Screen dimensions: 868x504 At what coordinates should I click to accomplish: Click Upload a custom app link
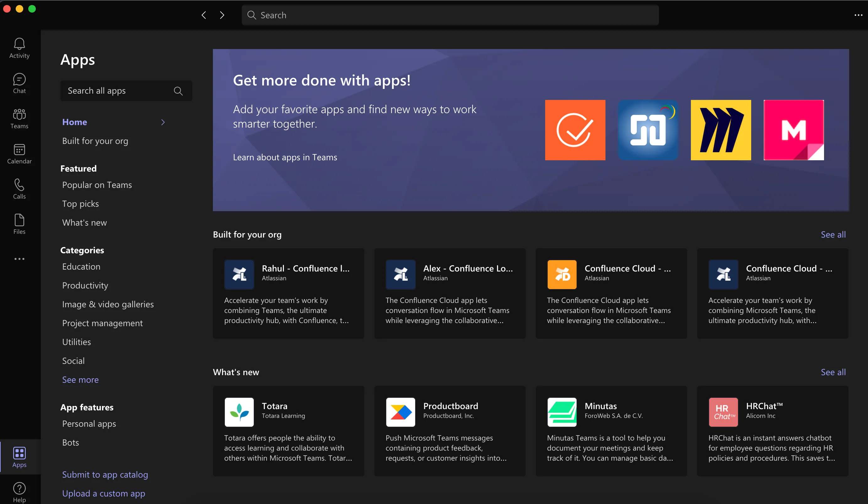point(104,493)
